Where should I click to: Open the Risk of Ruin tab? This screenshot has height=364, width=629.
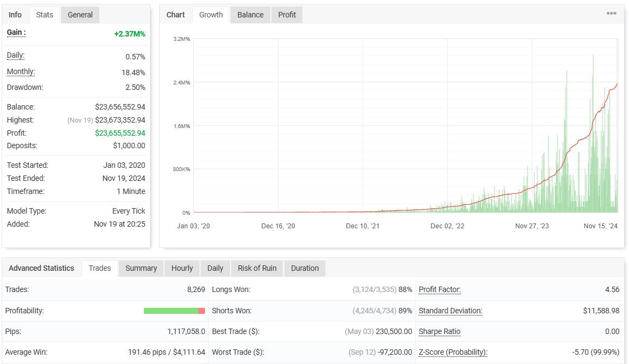coord(257,268)
